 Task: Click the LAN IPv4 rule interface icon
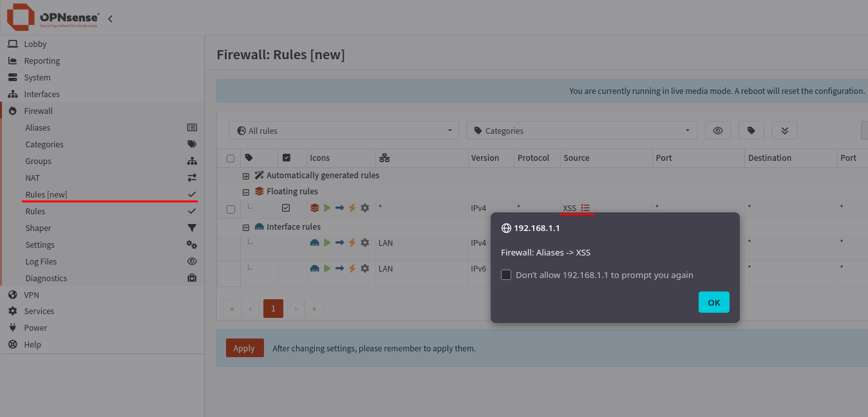(x=315, y=243)
